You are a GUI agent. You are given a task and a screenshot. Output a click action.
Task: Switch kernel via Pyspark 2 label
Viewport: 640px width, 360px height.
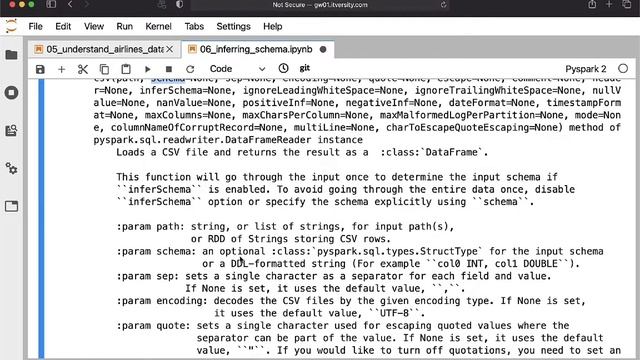(x=585, y=69)
